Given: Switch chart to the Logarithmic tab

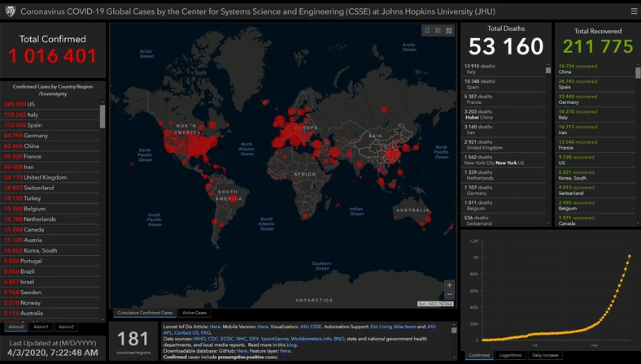Looking at the screenshot, I should pyautogui.click(x=511, y=355).
